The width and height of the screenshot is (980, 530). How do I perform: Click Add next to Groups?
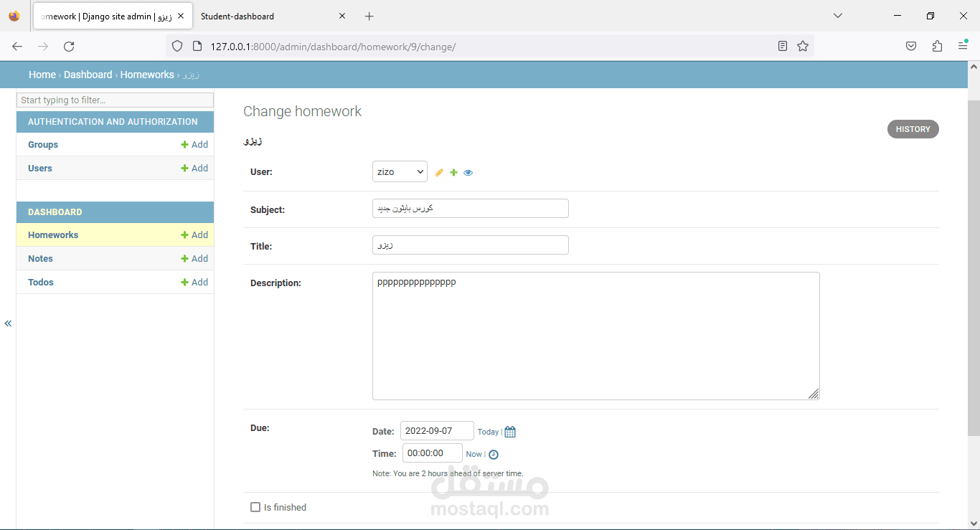194,145
